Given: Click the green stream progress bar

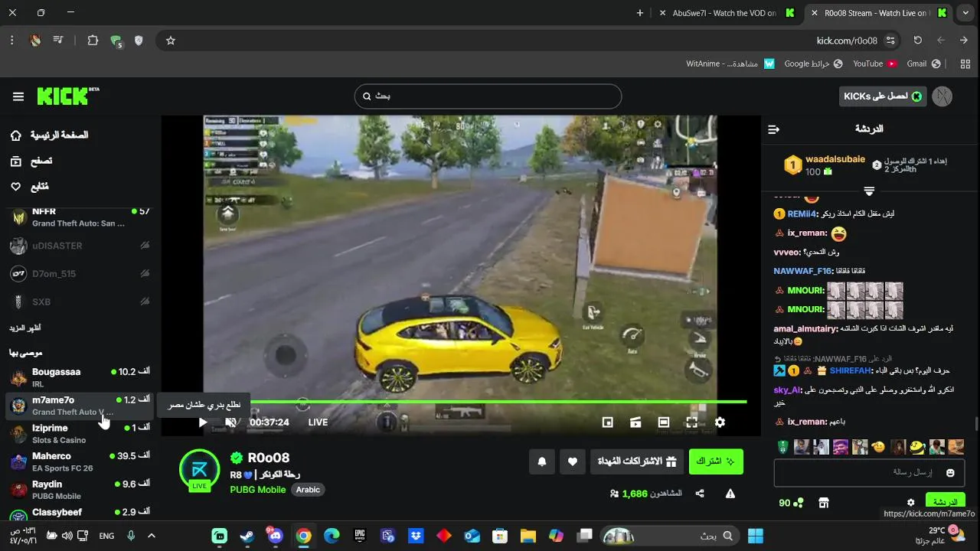Looking at the screenshot, I should point(498,402).
